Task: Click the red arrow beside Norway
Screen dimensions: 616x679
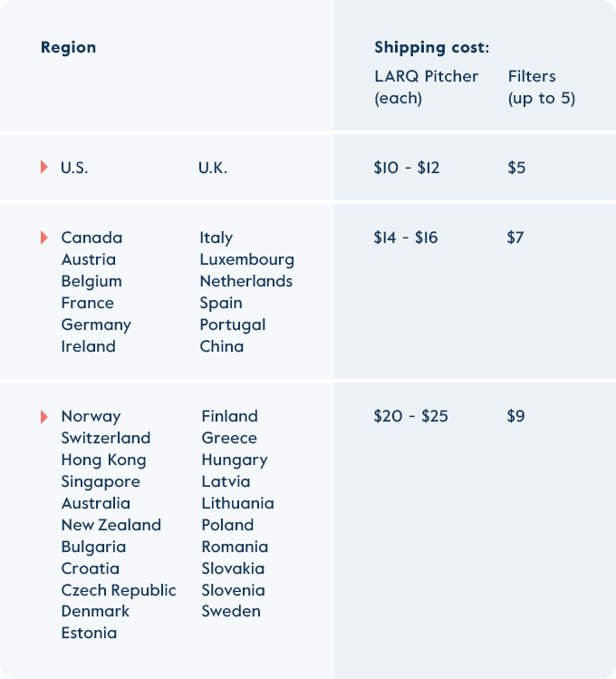Action: (x=44, y=417)
